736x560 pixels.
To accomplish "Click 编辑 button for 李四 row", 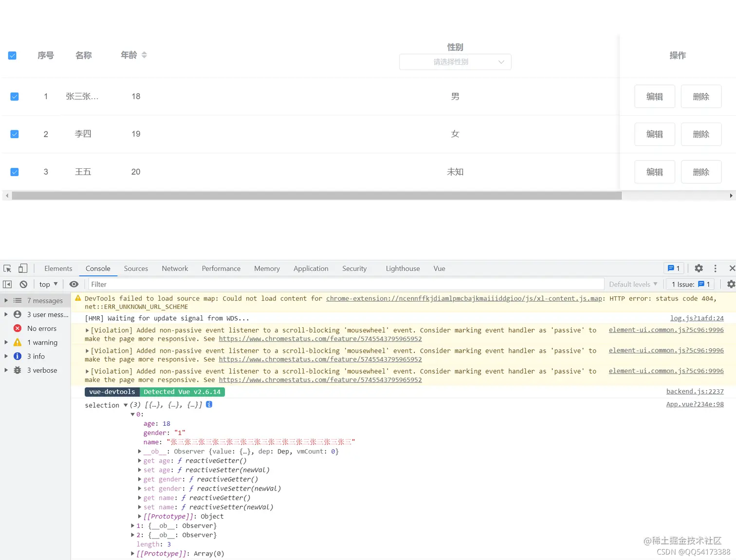I will (655, 134).
